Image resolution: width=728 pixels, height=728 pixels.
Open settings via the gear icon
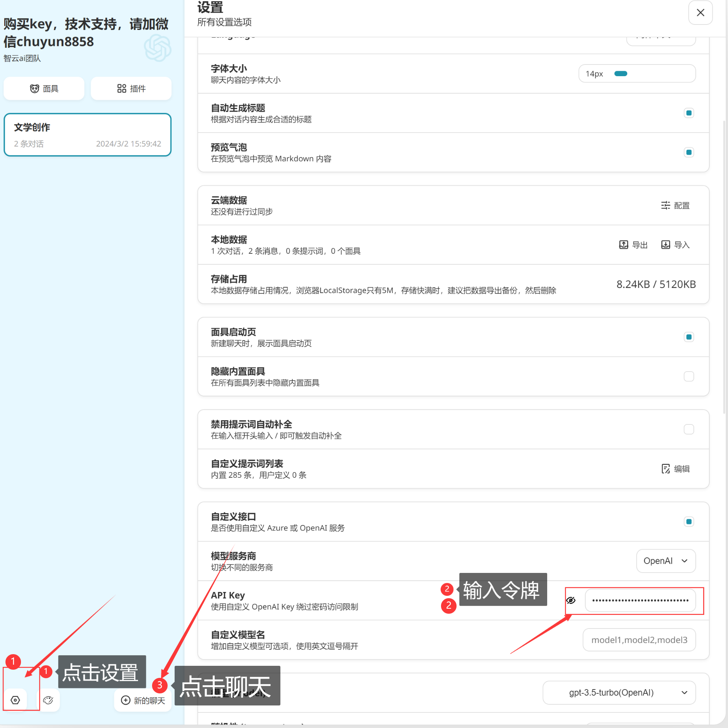point(16,700)
